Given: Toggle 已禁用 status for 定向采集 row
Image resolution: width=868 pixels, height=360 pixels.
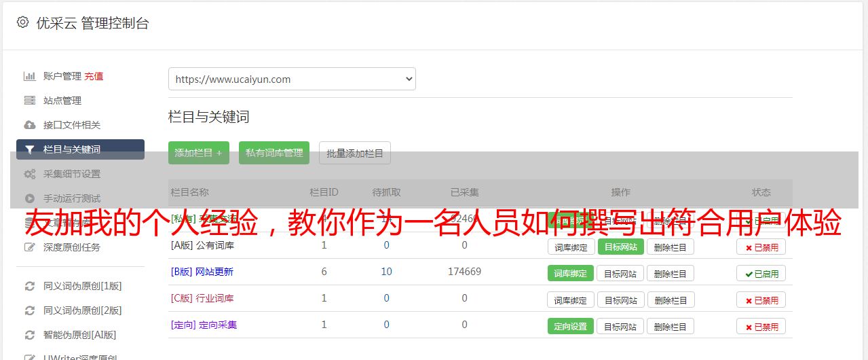Looking at the screenshot, I should 761,327.
